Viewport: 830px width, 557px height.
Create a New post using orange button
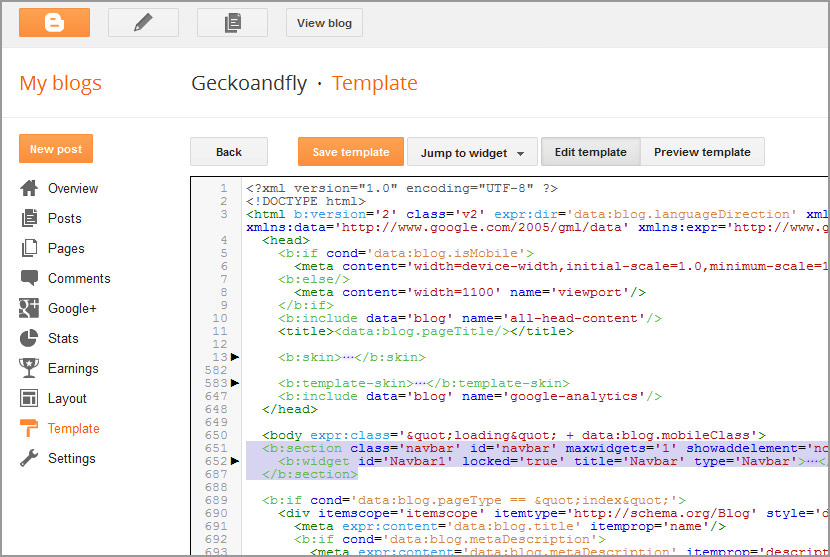pos(56,149)
